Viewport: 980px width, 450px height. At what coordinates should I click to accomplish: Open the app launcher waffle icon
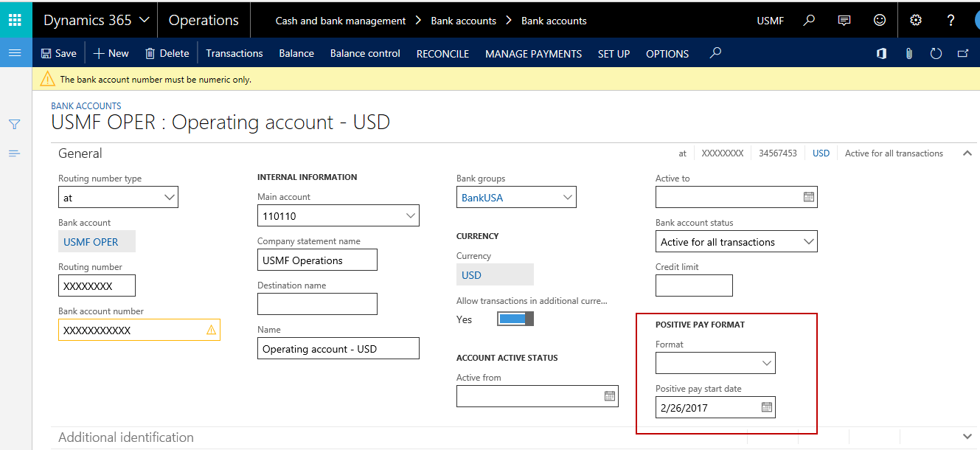(15, 20)
